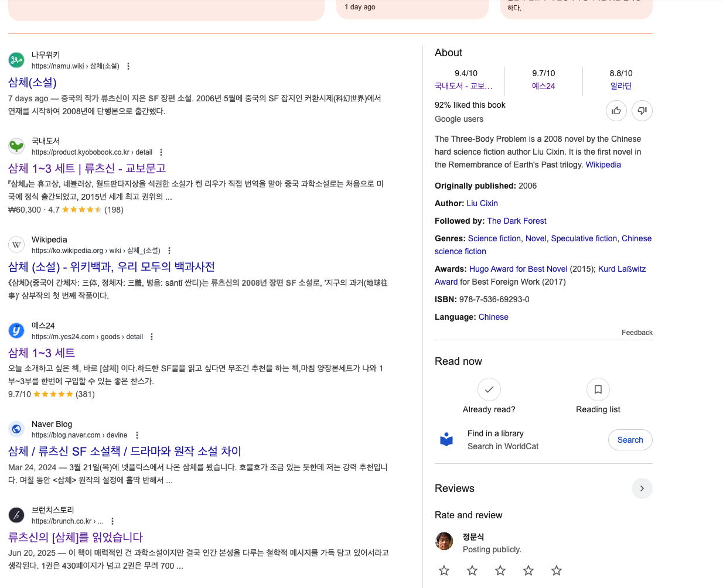Click the 나무위키 site favicon

point(16,60)
